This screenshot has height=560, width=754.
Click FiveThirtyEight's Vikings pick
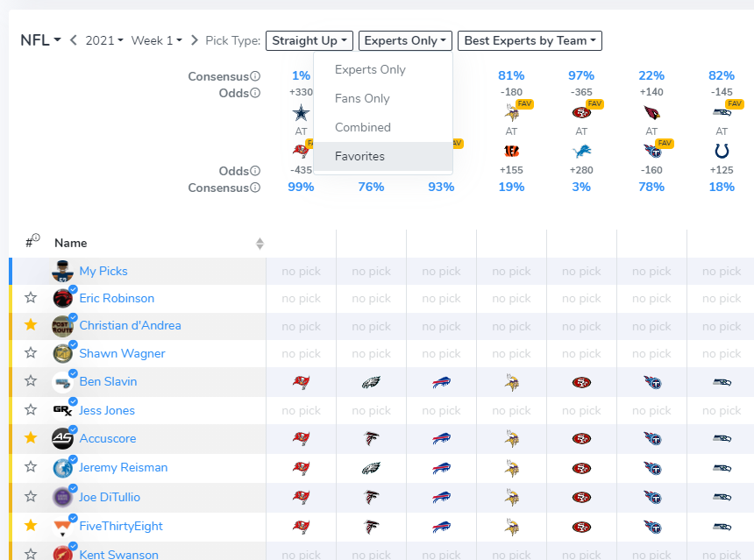pos(512,527)
